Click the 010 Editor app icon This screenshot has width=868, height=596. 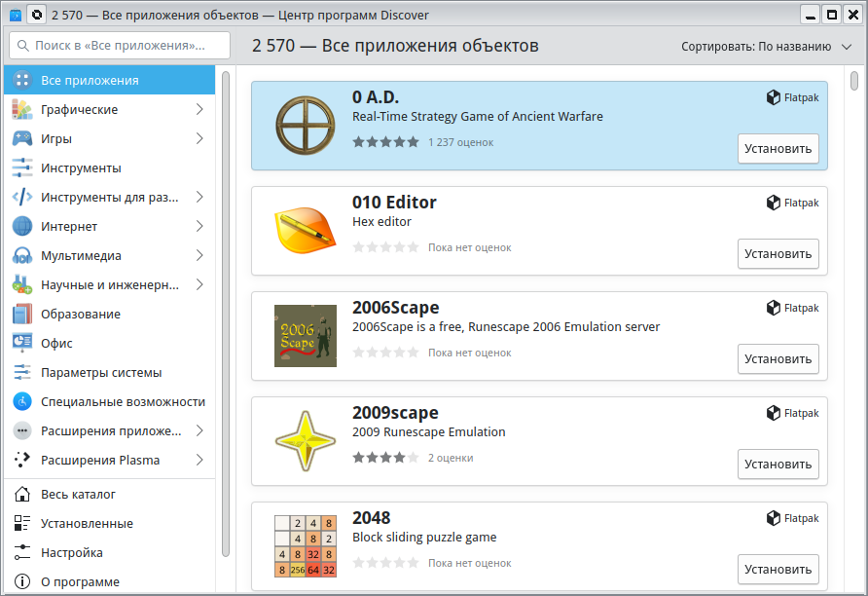[306, 231]
